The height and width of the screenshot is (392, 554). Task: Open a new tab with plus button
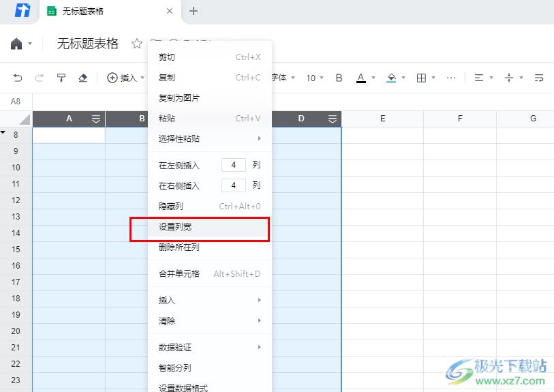tap(194, 11)
